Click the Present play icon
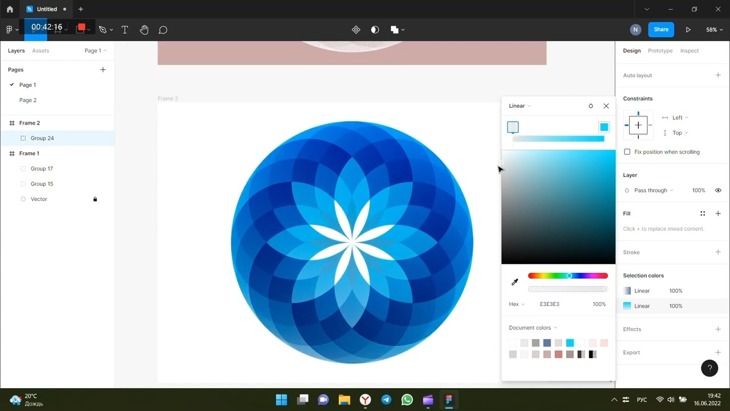 pyautogui.click(x=688, y=30)
